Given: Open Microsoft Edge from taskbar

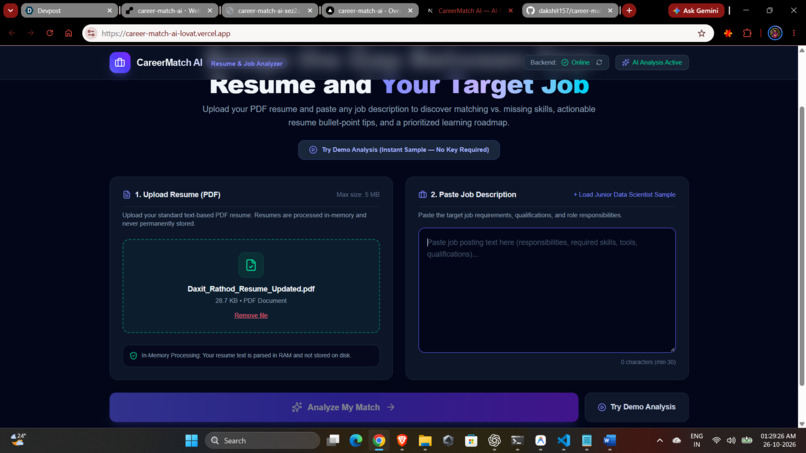Looking at the screenshot, I should coord(356,441).
